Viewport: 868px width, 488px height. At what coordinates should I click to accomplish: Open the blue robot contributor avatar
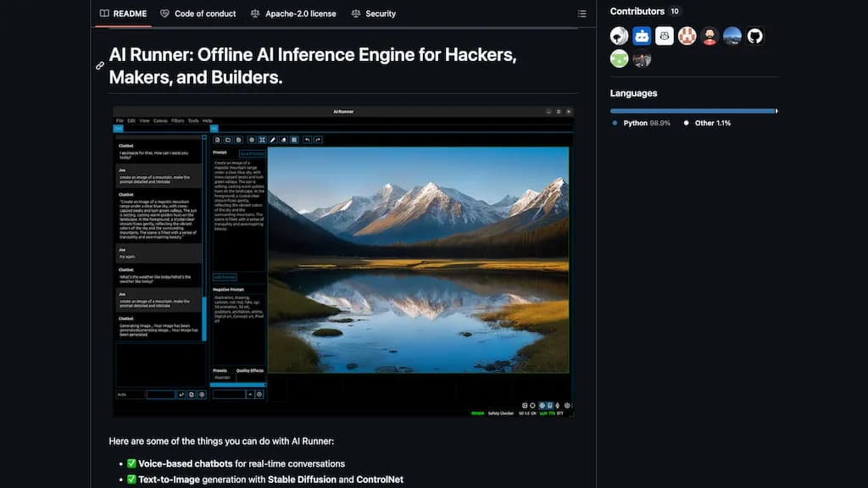(x=642, y=36)
